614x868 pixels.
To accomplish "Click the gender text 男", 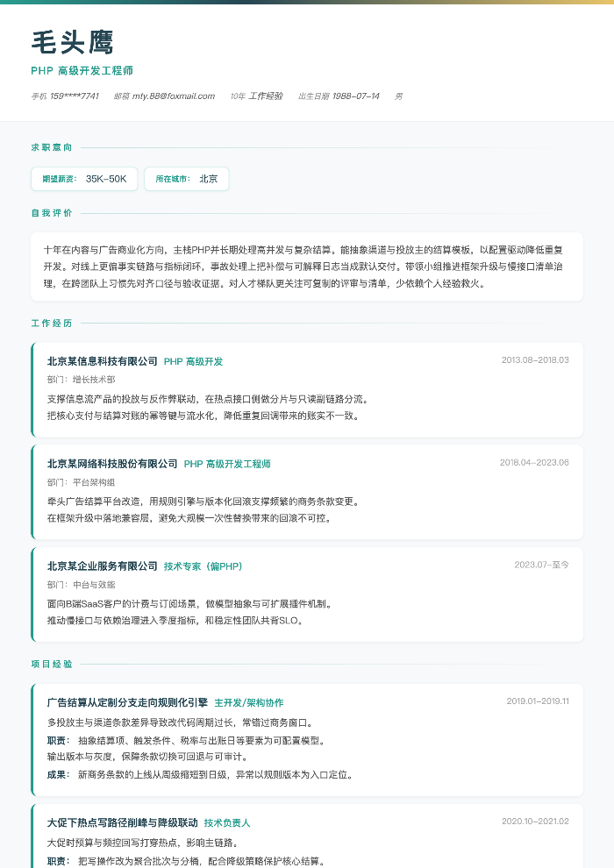I will (x=398, y=96).
